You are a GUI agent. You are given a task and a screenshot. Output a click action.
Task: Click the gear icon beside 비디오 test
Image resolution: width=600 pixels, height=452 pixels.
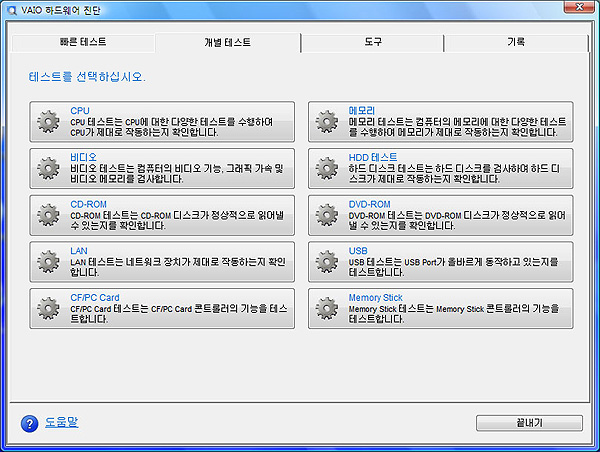pos(48,168)
